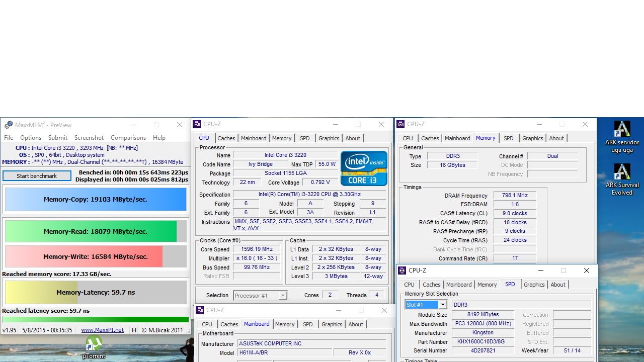Click the Memory-Read result bar

96,232
